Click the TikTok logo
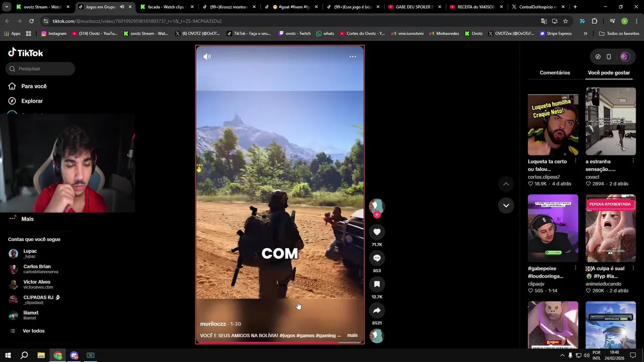This screenshot has width=644, height=362. 26,53
